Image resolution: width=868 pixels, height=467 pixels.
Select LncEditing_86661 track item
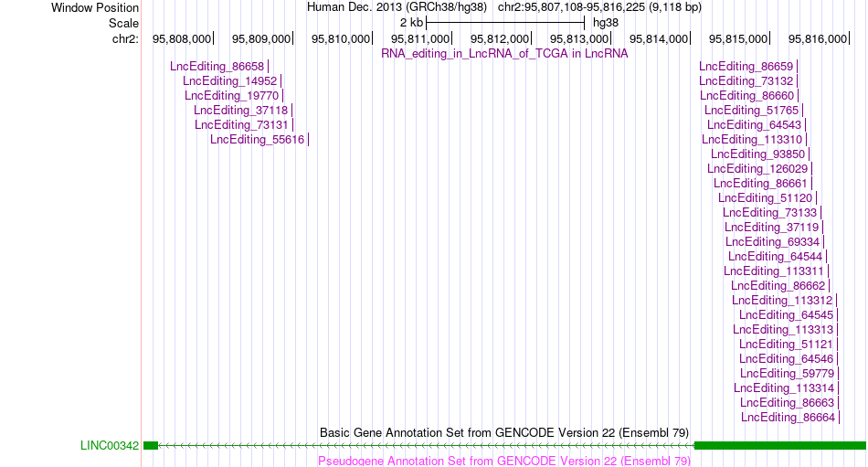coord(760,184)
